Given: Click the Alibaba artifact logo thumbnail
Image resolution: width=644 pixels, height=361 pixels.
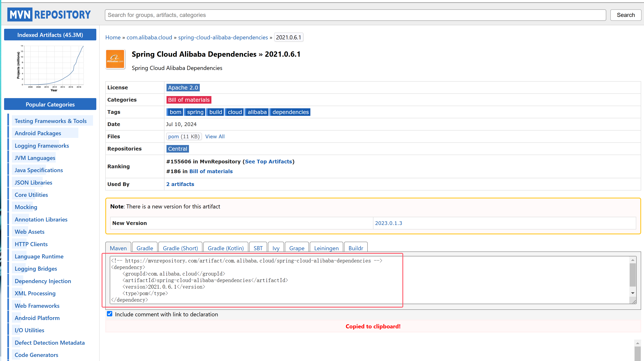Looking at the screenshot, I should tap(115, 59).
